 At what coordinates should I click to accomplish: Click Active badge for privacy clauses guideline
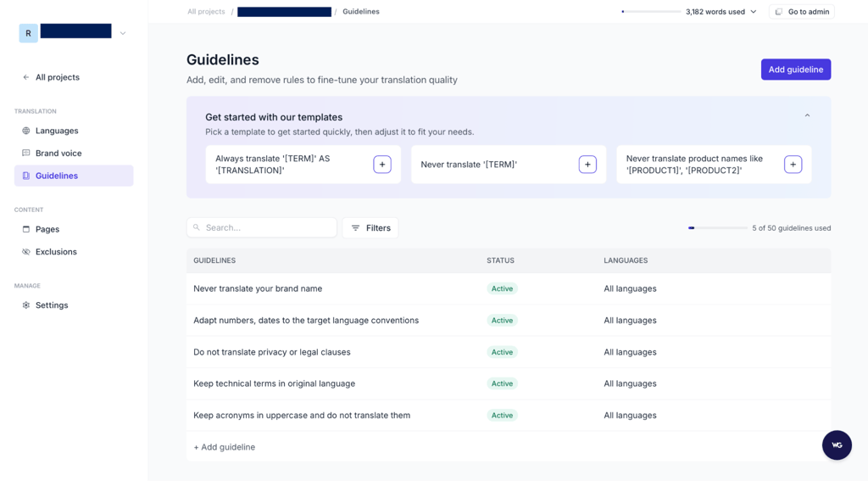pos(502,352)
